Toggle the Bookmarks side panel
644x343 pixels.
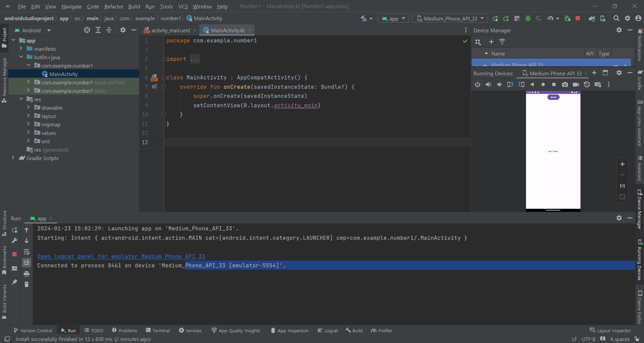(4, 260)
